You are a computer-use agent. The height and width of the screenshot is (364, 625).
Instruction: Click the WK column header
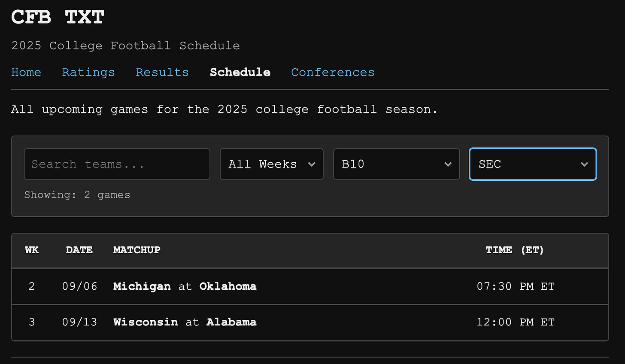coord(32,250)
